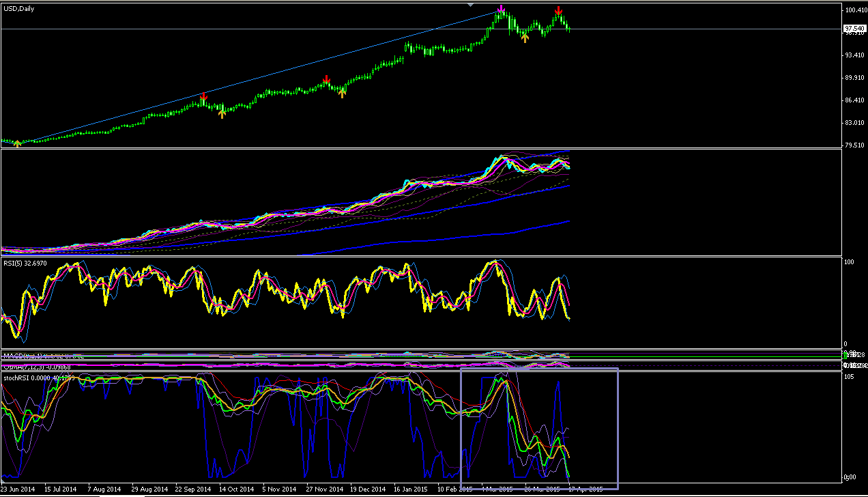This screenshot has width=868, height=497.
Task: Click the 7 Aug 2014 date label
Action: pyautogui.click(x=103, y=489)
